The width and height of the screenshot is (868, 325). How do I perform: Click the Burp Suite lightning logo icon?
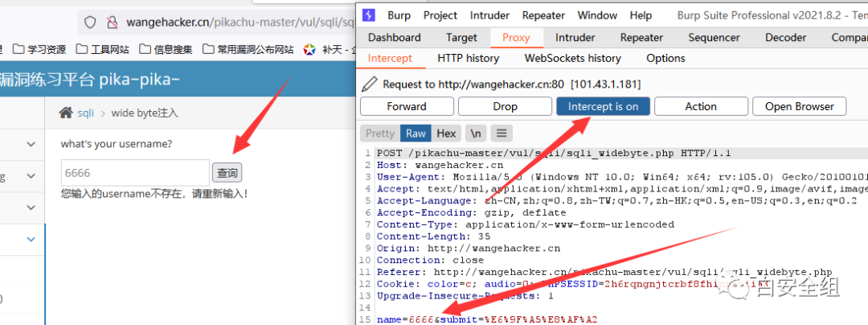(x=369, y=15)
